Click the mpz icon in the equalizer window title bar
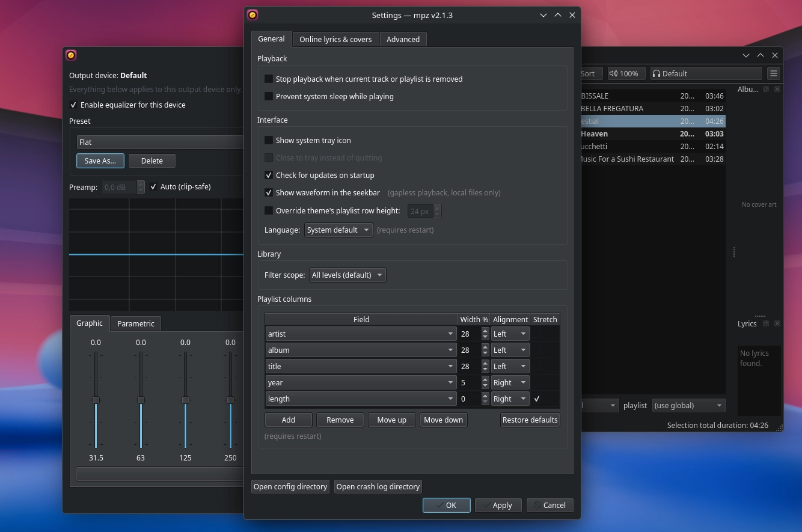Viewport: 802px width, 532px height. click(71, 55)
